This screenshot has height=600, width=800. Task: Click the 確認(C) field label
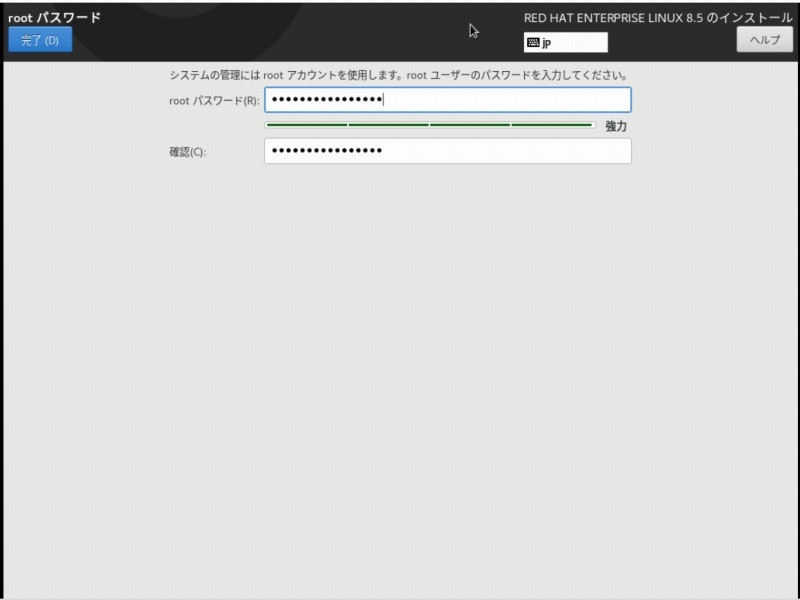[x=187, y=152]
